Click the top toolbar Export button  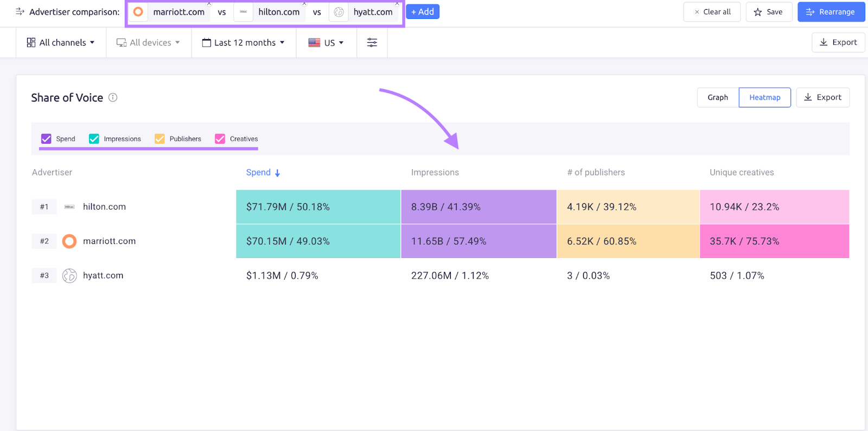(x=838, y=42)
